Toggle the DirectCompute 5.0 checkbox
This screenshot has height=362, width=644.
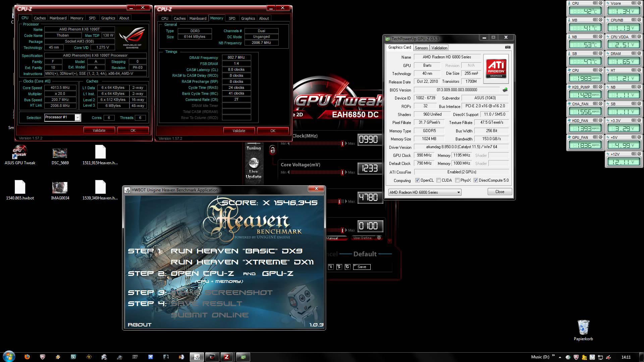coord(476,180)
